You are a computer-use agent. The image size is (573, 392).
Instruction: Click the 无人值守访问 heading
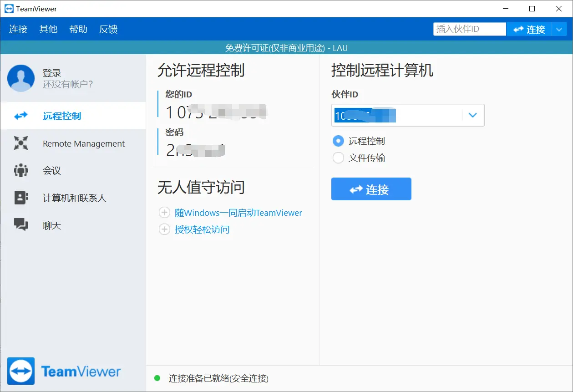201,187
